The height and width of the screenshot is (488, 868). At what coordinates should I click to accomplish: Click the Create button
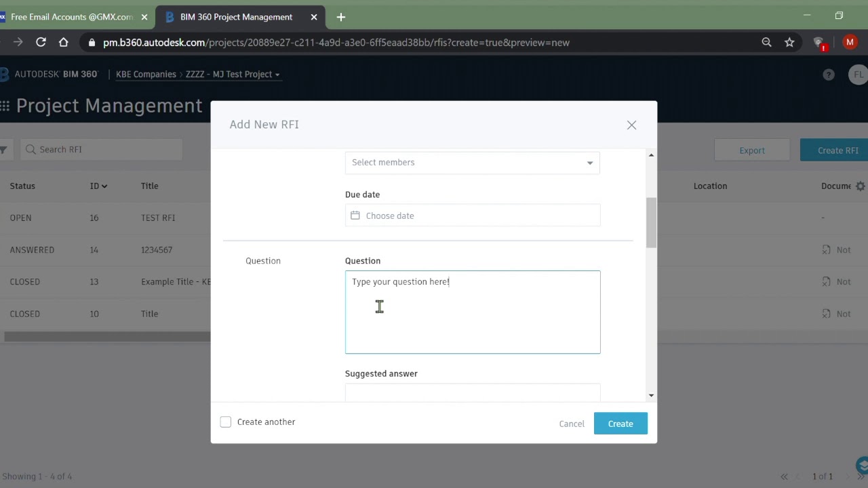click(620, 424)
